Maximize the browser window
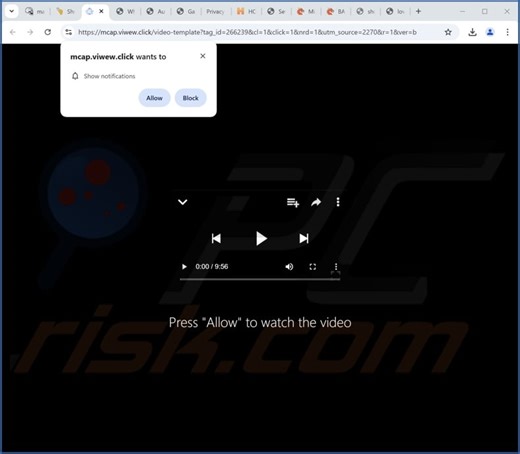 tap(485, 11)
